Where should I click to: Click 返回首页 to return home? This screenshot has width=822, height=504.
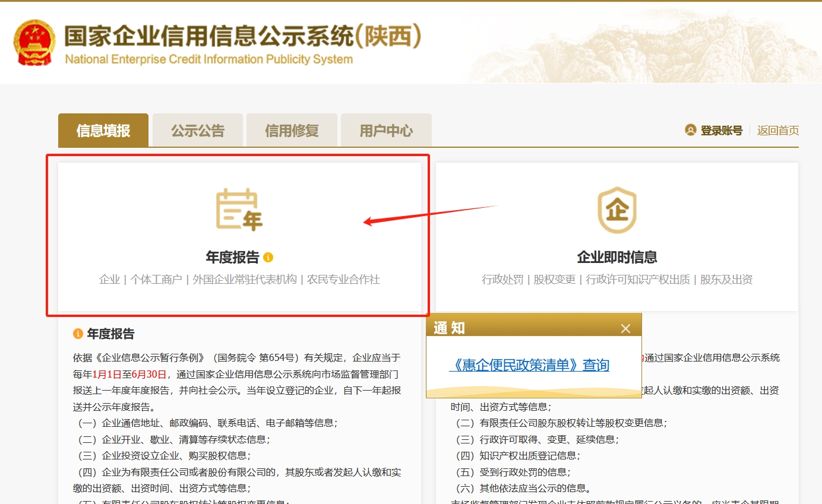778,131
